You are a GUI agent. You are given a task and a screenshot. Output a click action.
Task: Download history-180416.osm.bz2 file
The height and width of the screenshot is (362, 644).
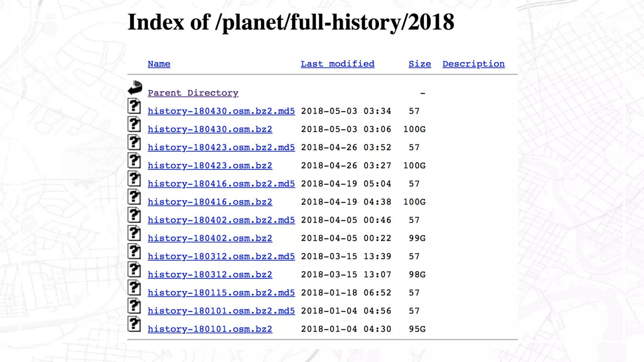tap(210, 202)
